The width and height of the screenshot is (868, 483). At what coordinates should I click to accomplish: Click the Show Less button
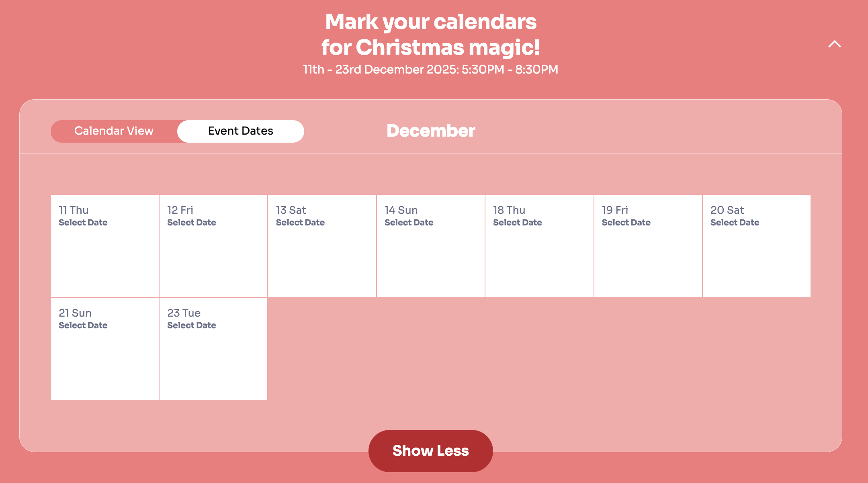coord(430,450)
